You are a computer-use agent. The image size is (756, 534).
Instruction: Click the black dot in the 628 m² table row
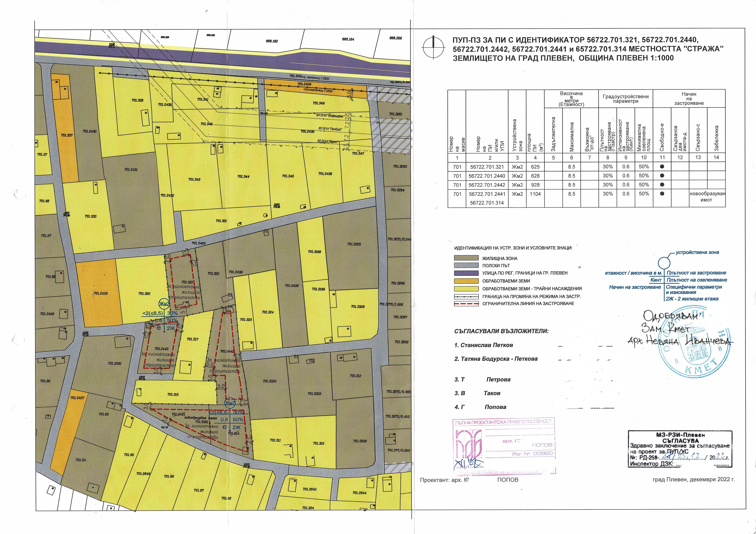[x=662, y=176]
